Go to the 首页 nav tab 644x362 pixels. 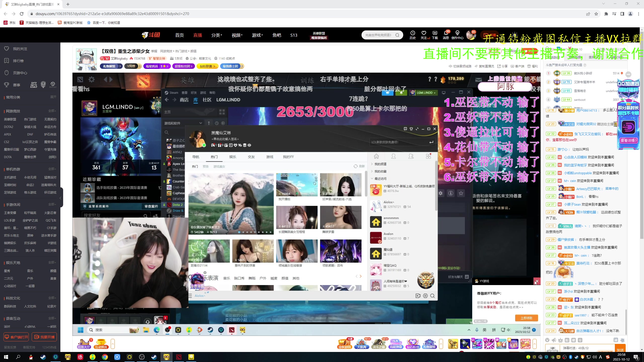click(179, 35)
